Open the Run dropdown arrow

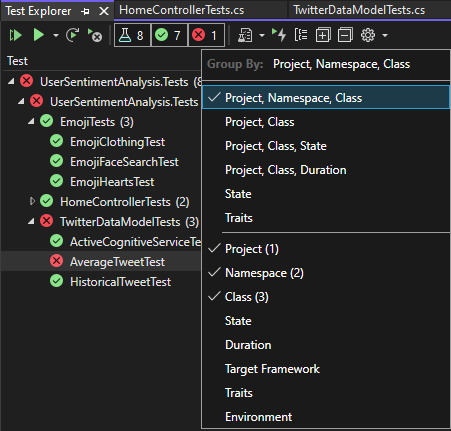coord(56,35)
